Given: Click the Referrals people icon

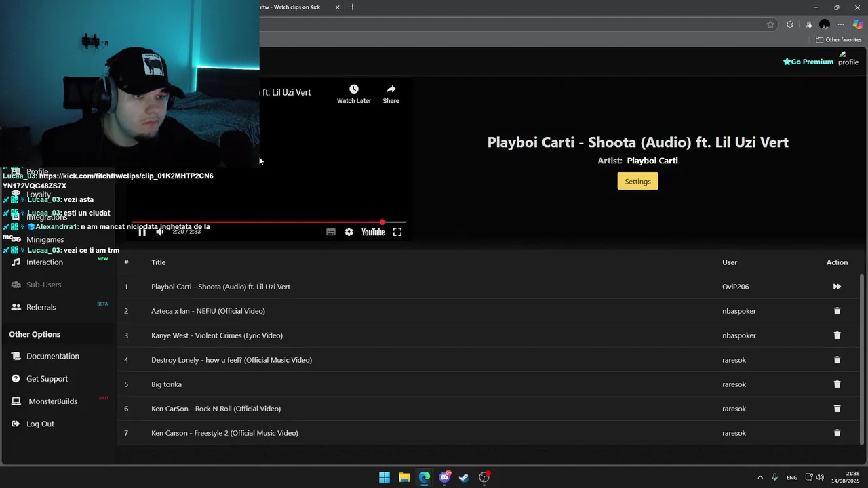Looking at the screenshot, I should [x=16, y=307].
